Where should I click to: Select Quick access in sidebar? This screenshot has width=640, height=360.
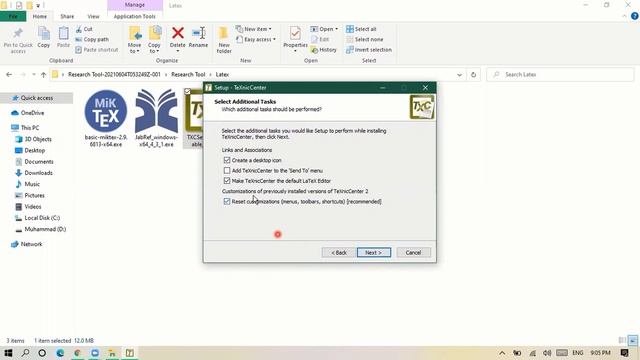click(x=37, y=98)
